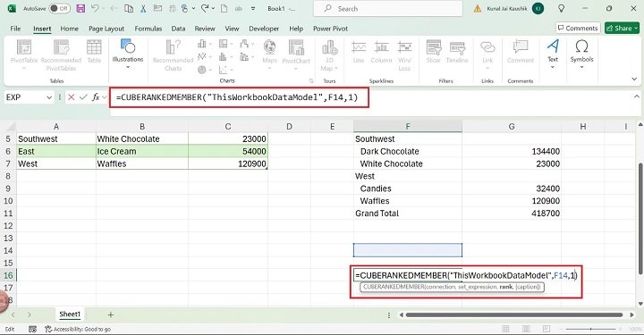The width and height of the screenshot is (644, 335).
Task: Click the Grand Total cell
Action: (408, 214)
